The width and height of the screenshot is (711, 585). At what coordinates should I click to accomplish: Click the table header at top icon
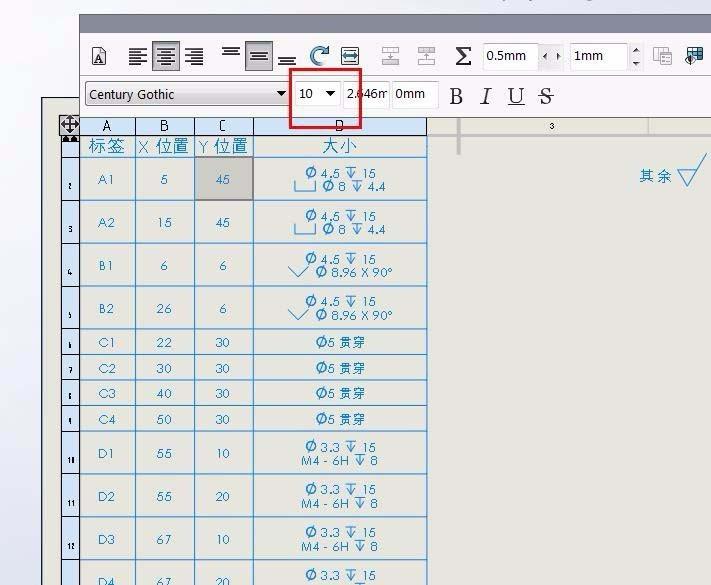[x=390, y=56]
